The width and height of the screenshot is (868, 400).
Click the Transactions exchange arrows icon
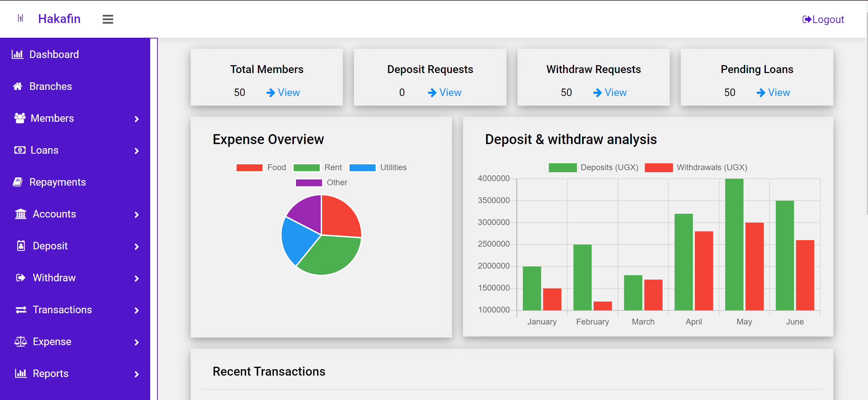pyautogui.click(x=21, y=310)
